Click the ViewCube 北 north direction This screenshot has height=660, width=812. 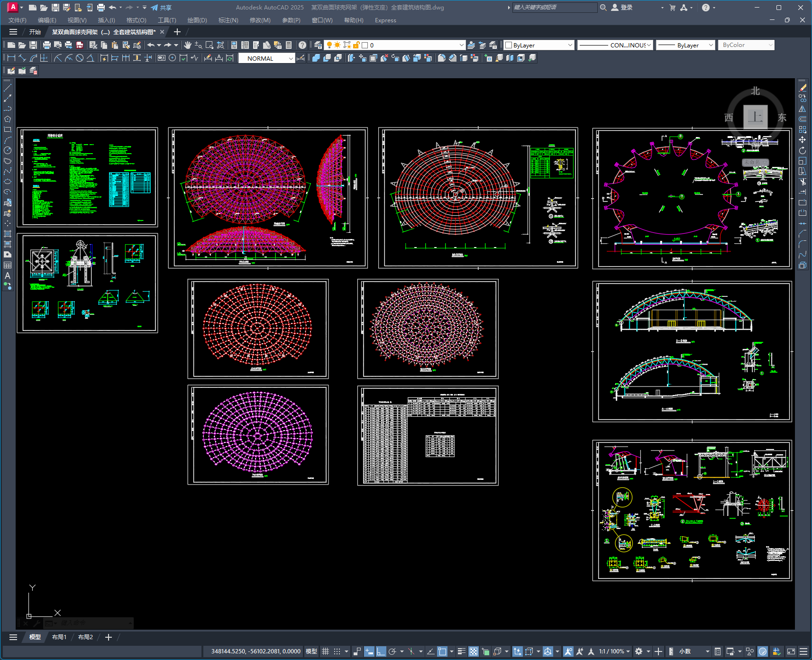(x=755, y=91)
